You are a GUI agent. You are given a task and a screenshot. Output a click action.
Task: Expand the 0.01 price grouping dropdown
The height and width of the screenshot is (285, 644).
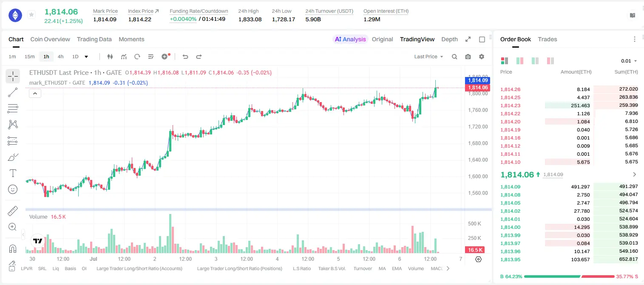[x=629, y=61]
